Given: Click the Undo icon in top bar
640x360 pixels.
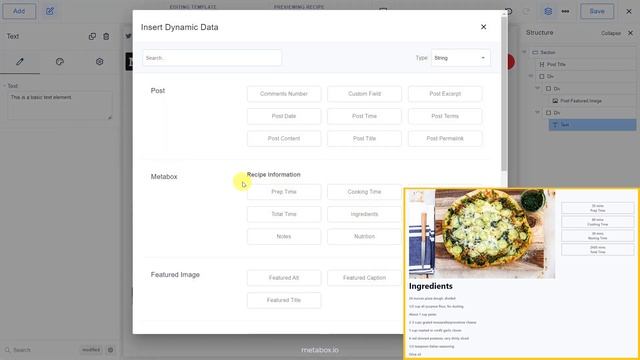Looking at the screenshot, I should 509,11.
